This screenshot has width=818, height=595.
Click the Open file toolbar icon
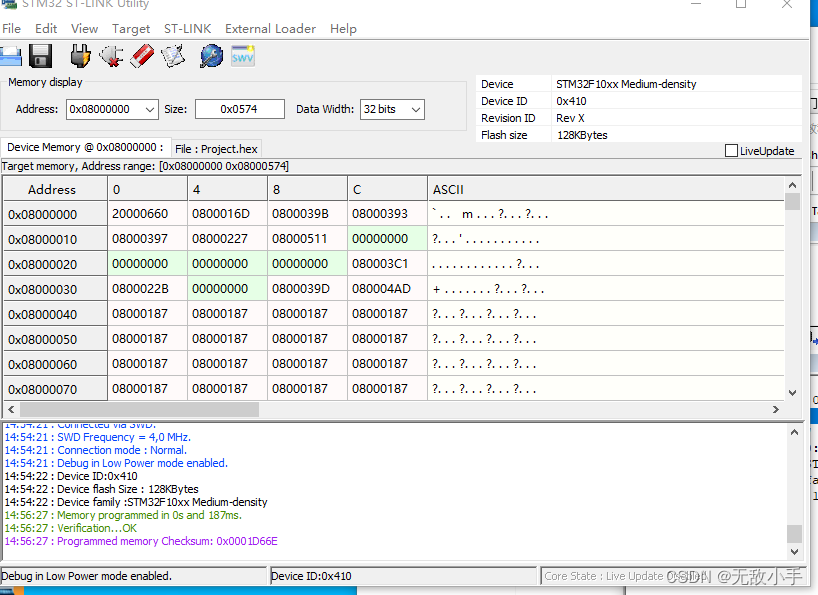(x=10, y=56)
